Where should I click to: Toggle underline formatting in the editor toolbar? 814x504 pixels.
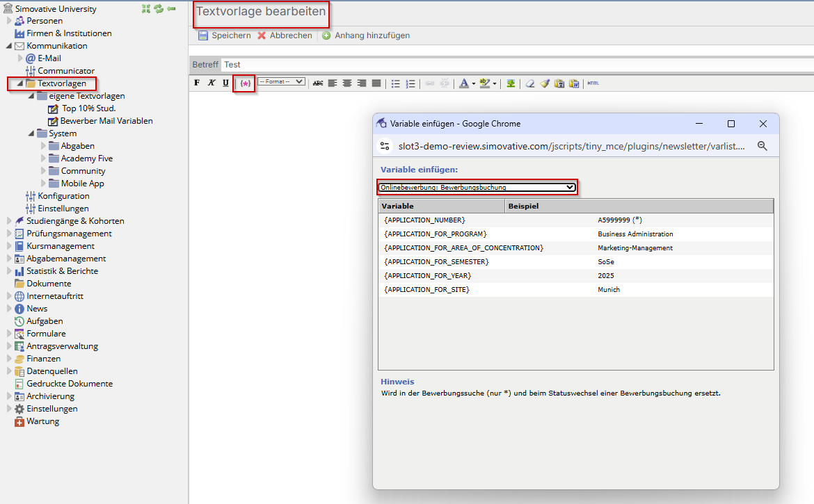click(225, 83)
